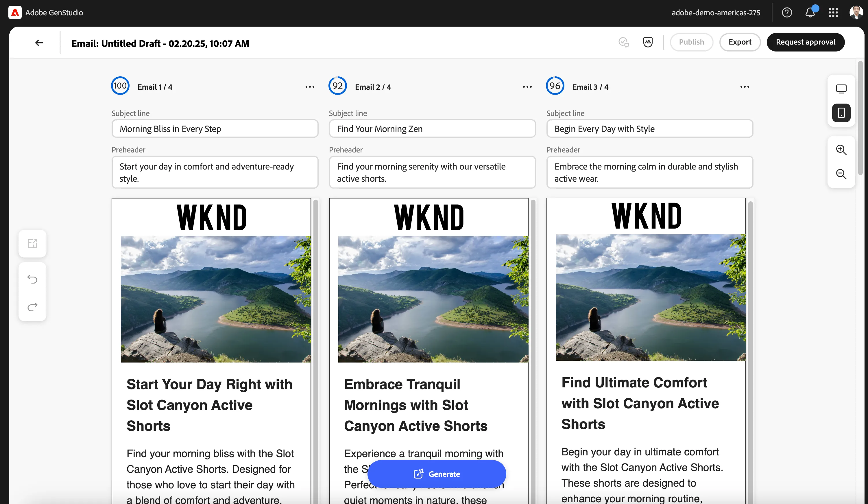
Task: Edit Email 3 preheader about morning calm
Action: [x=649, y=172]
